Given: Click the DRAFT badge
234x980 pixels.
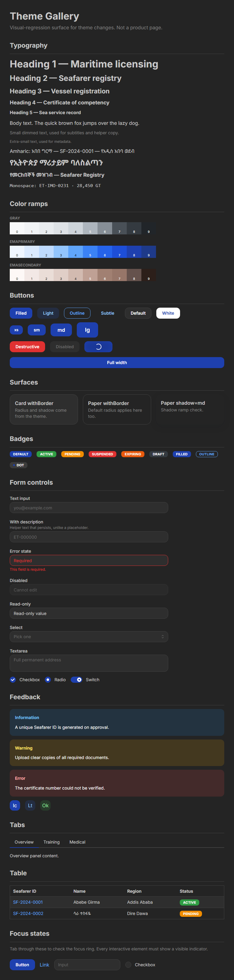Looking at the screenshot, I should (158, 454).
